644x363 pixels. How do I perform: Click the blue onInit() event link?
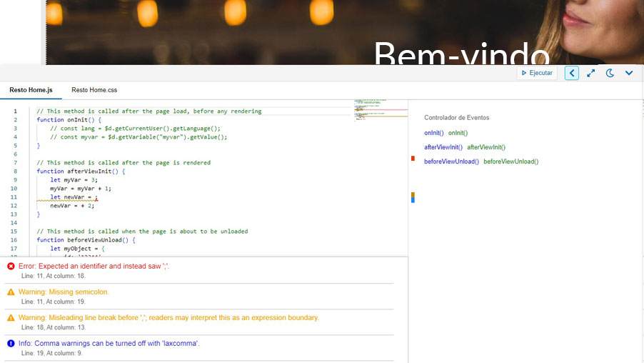pyautogui.click(x=433, y=133)
